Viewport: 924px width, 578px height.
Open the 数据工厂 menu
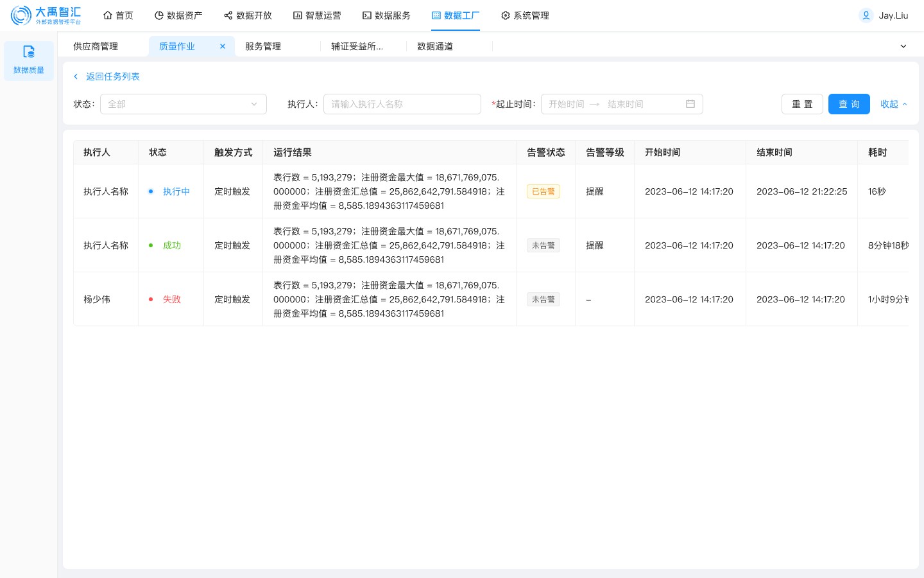[456, 15]
